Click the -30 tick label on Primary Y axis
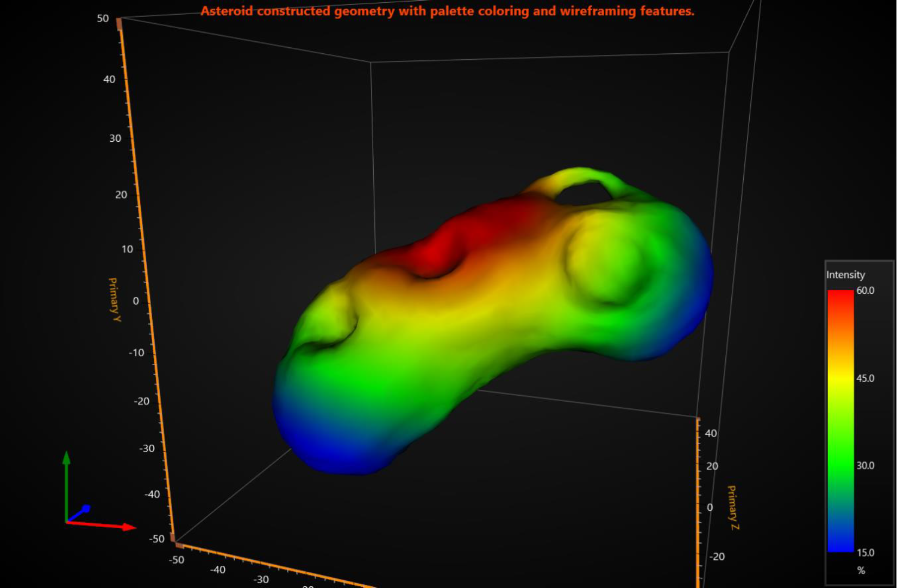 (147, 448)
